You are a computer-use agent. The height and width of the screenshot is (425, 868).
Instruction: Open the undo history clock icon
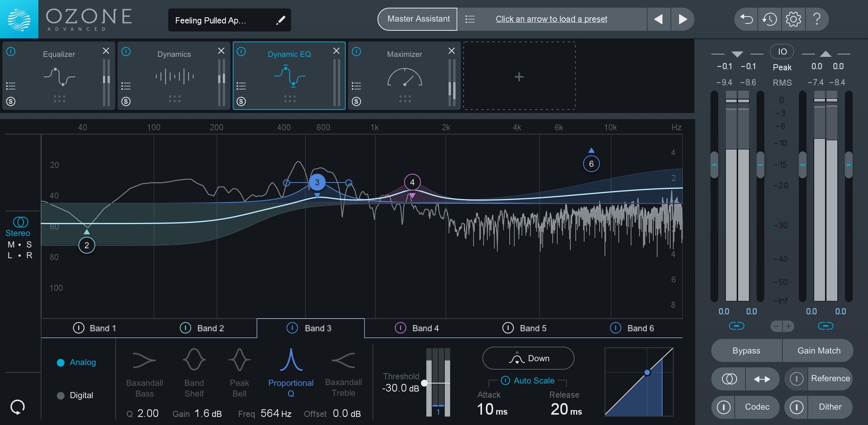click(769, 19)
